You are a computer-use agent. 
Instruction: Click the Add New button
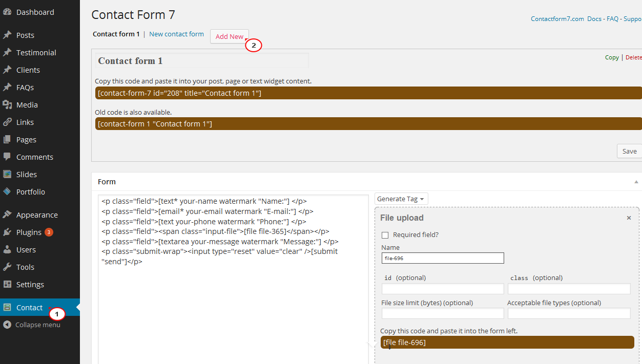[x=230, y=36]
